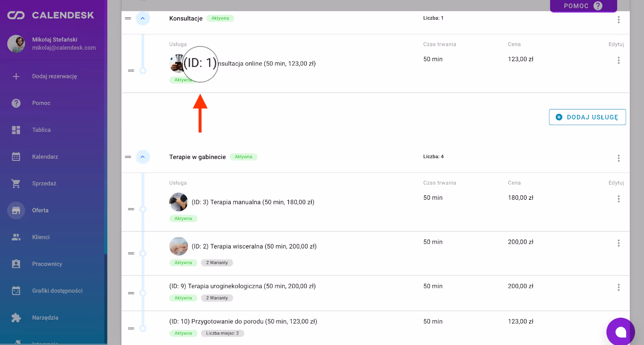Viewport: 644px width, 345px height.
Task: Click the plus icon for Dodaj rezerwację
Action: (16, 76)
